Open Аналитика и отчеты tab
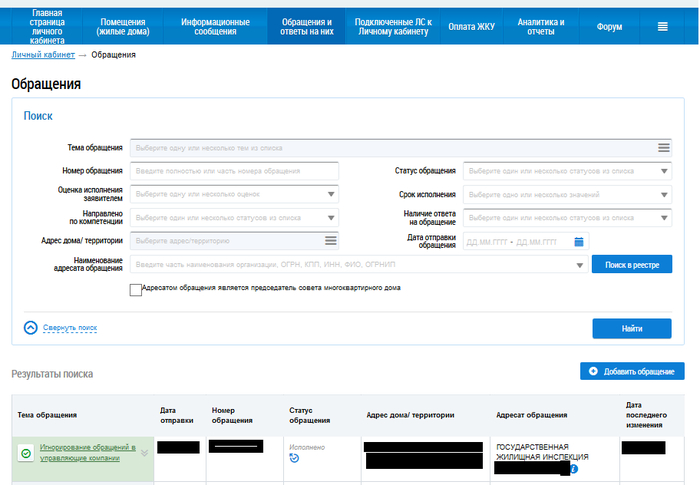Viewport: 700px width, 485px height. click(541, 27)
